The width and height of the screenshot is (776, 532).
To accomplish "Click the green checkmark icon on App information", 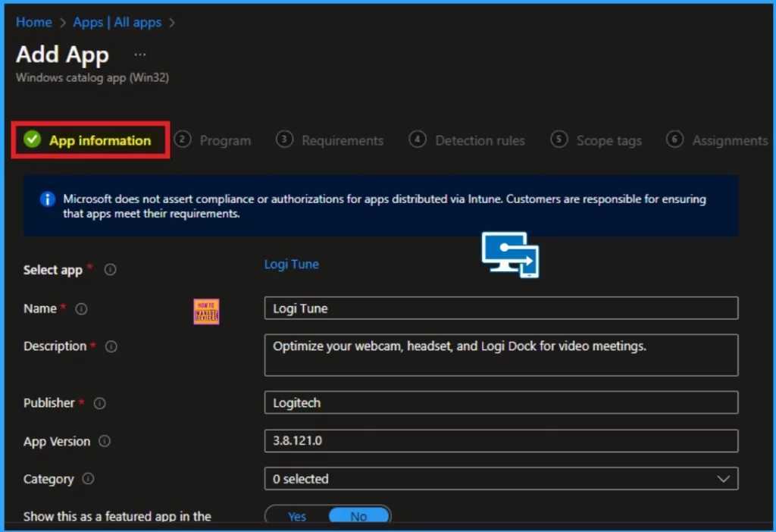I will tap(32, 139).
